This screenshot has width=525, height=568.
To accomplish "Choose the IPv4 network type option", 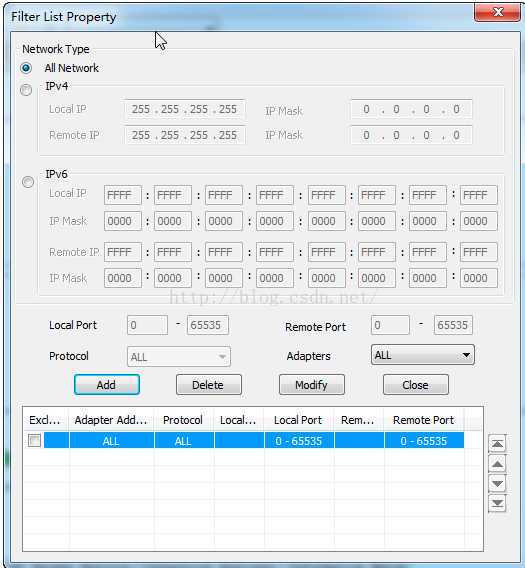I will (x=26, y=90).
